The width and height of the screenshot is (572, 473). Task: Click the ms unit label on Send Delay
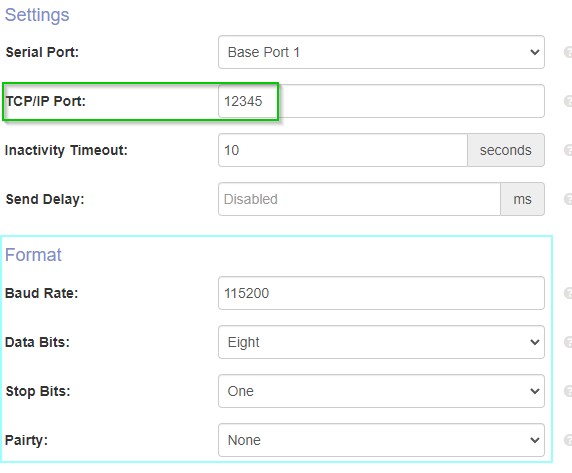click(522, 199)
